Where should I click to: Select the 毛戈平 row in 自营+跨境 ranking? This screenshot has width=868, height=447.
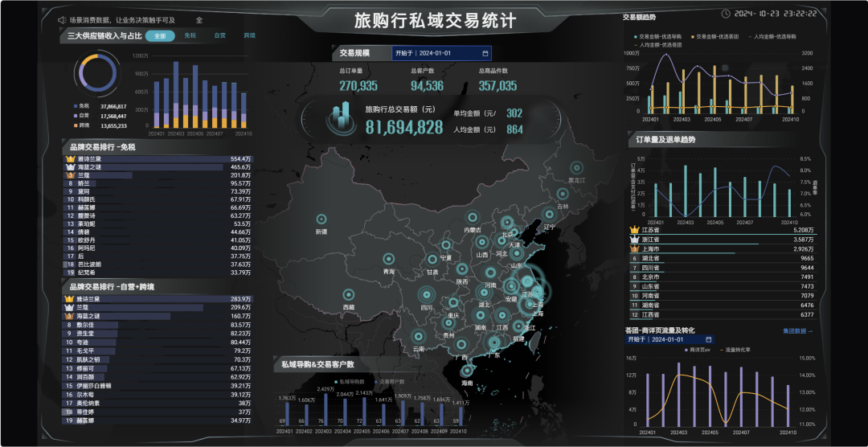(x=158, y=351)
